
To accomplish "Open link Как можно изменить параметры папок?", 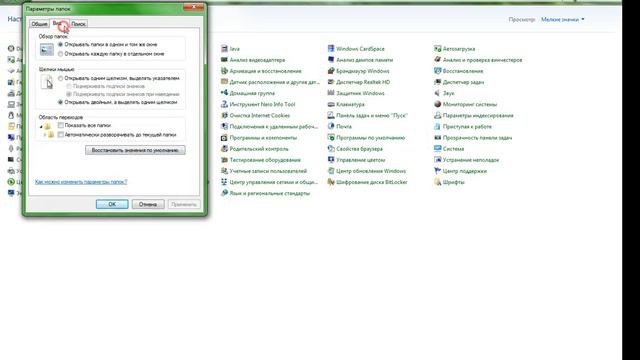I will click(81, 182).
